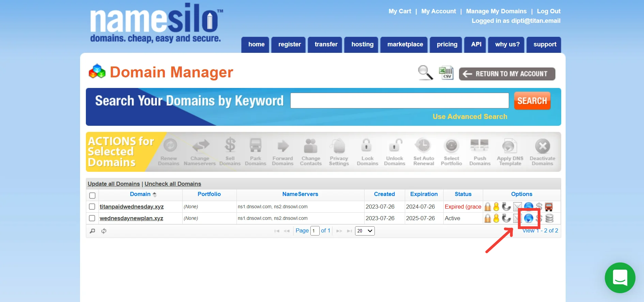Open the My Cart link
644x302 pixels.
coord(400,11)
